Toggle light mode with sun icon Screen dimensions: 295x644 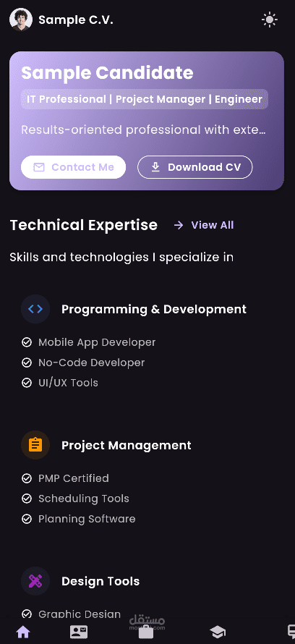click(x=270, y=20)
